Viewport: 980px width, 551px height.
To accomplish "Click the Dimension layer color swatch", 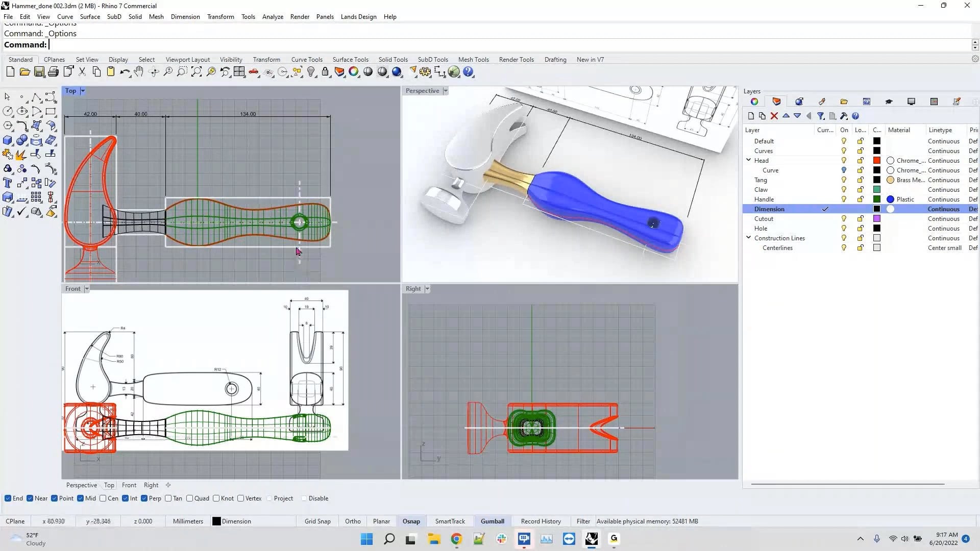I will click(x=876, y=209).
